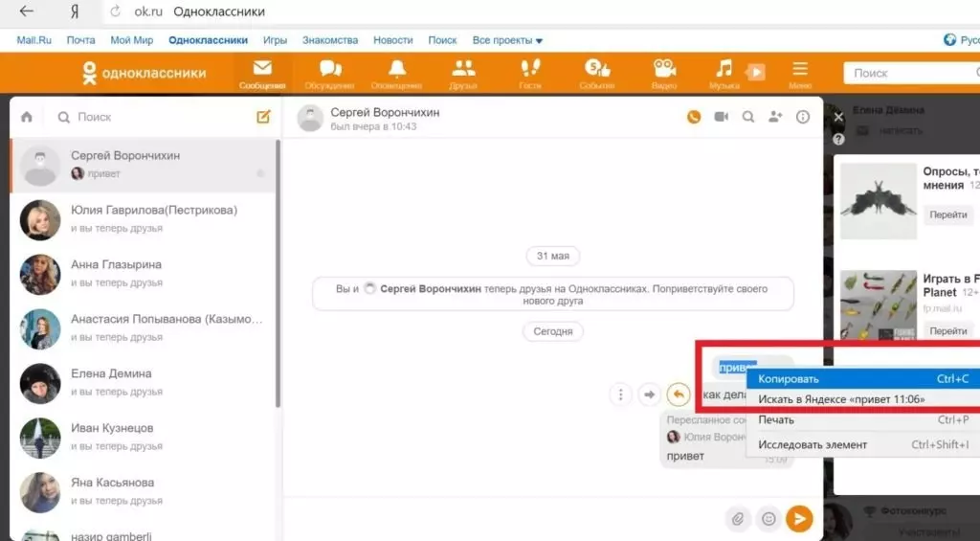Click the bat image ad thumbnail
Image resolution: width=980 pixels, height=541 pixels.
(x=879, y=201)
